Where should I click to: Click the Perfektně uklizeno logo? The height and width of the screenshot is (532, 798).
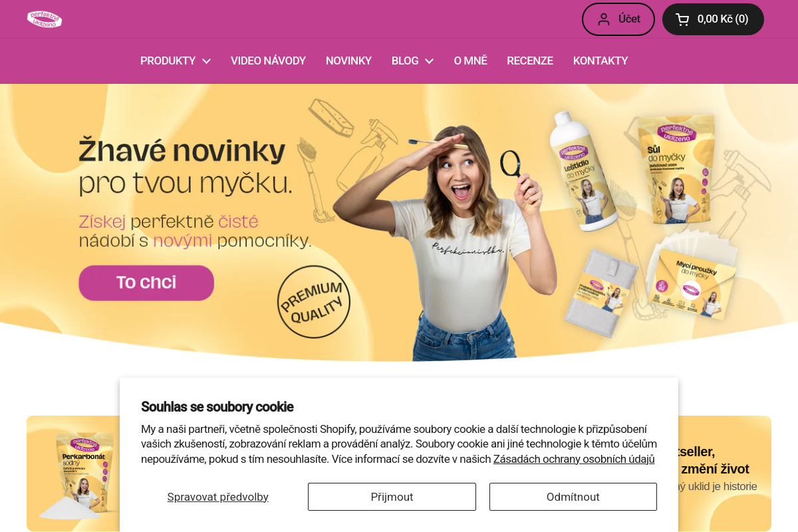pos(45,19)
